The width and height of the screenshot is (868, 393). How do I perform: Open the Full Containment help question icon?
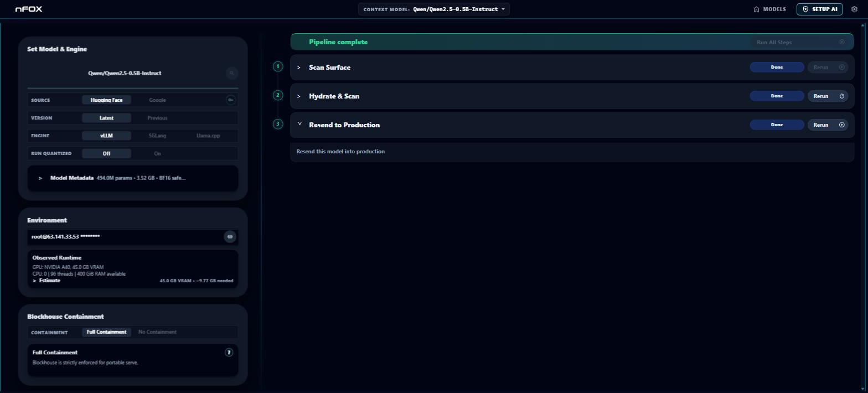click(229, 352)
